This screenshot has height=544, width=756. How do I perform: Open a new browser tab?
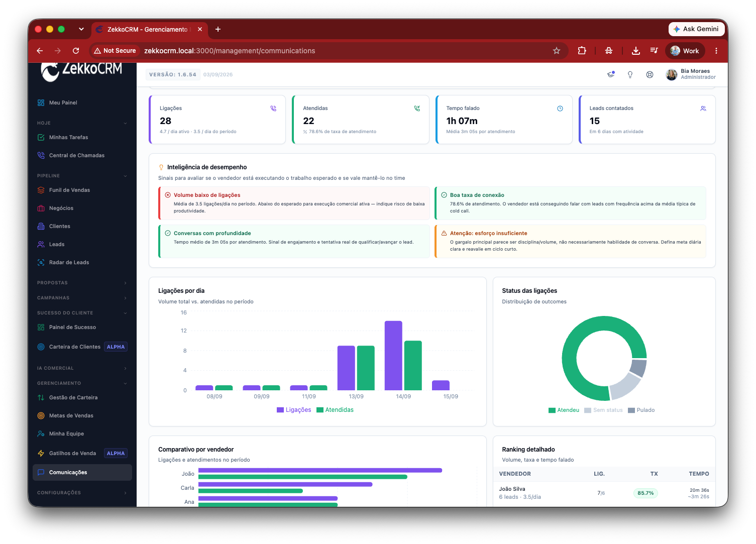218,29
